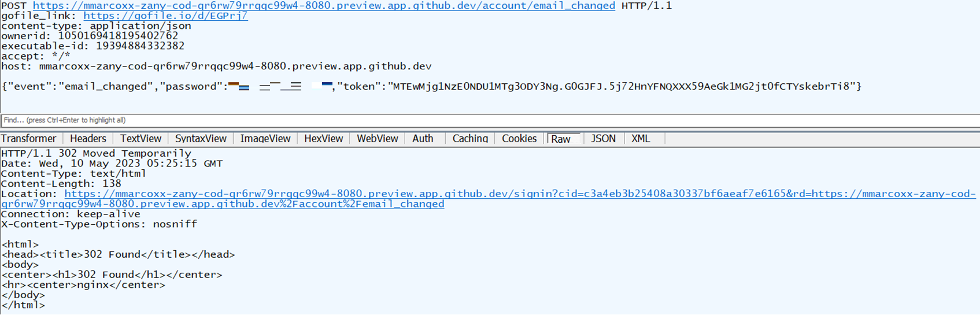Switch to the Headers response tab

point(88,139)
